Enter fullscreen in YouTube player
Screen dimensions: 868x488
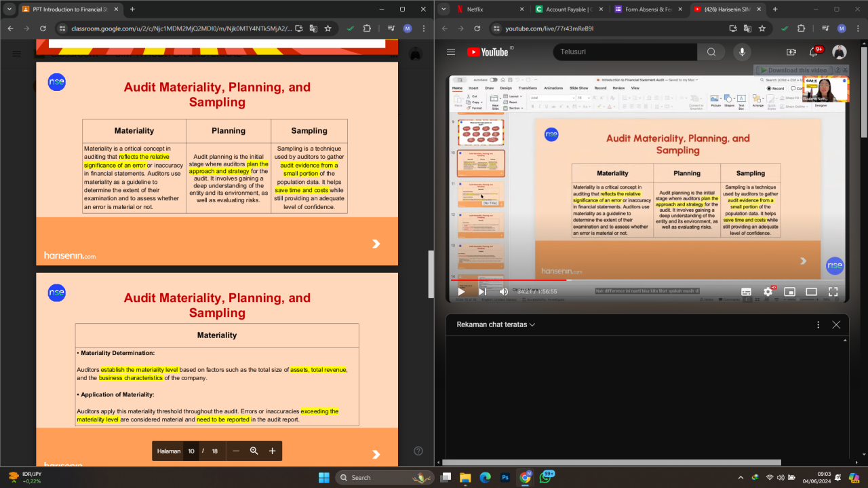click(x=833, y=292)
